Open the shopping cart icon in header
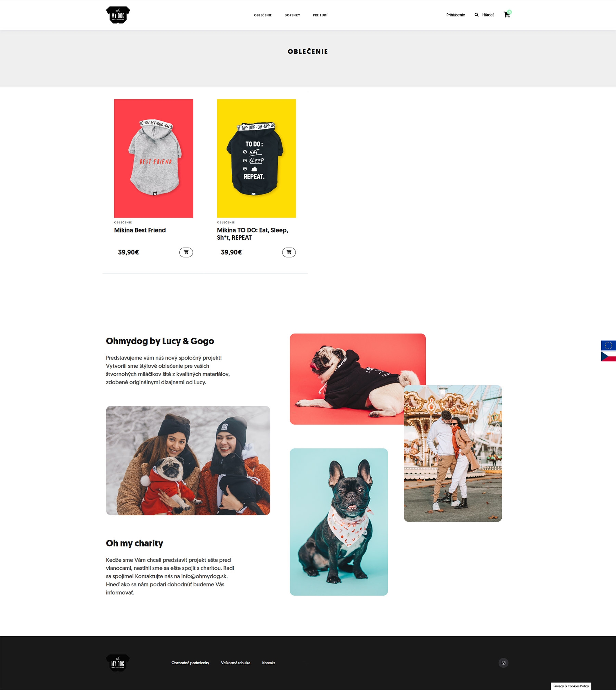The width and height of the screenshot is (616, 690). (507, 14)
